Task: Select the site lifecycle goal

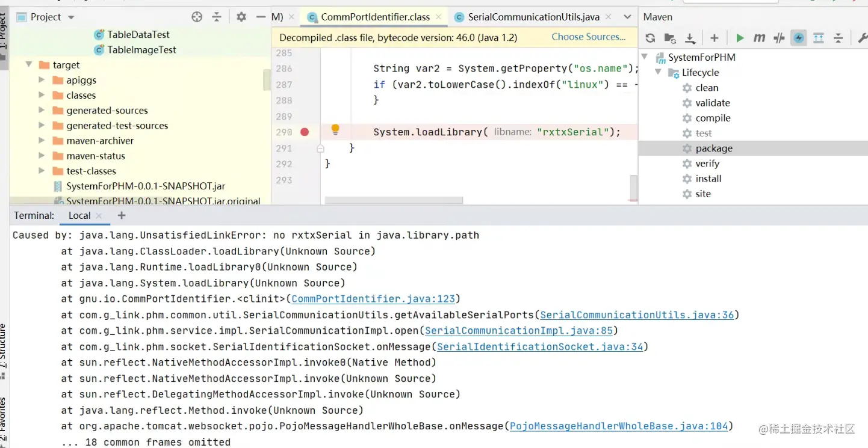Action: [x=703, y=194]
